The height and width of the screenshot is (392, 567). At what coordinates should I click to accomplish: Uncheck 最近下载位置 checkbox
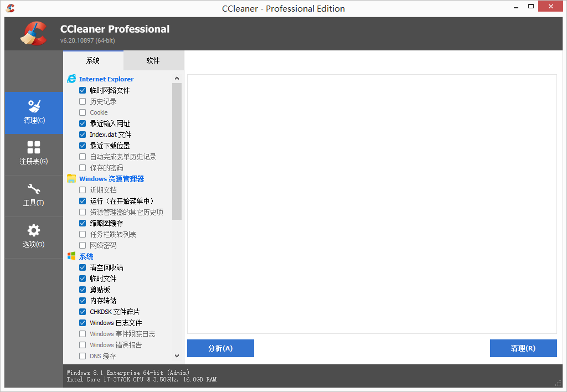click(83, 146)
